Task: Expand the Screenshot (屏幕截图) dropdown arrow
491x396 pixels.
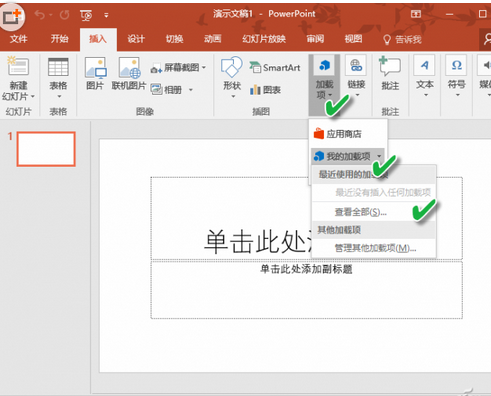Action: pyautogui.click(x=204, y=68)
